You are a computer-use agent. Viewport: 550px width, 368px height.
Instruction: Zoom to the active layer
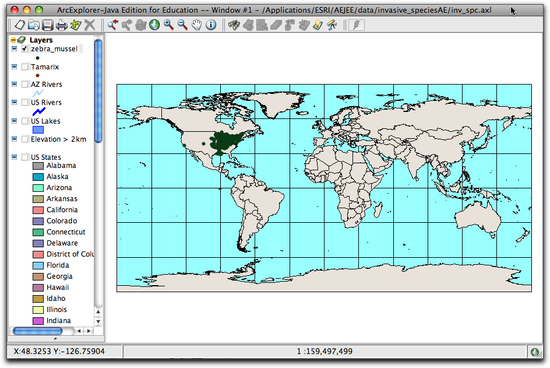tap(141, 25)
